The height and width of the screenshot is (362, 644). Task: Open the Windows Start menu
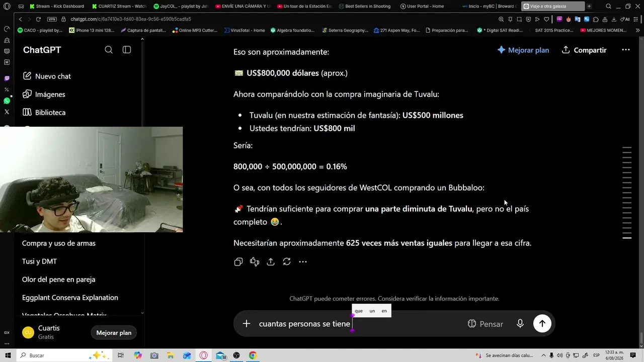tap(8, 355)
